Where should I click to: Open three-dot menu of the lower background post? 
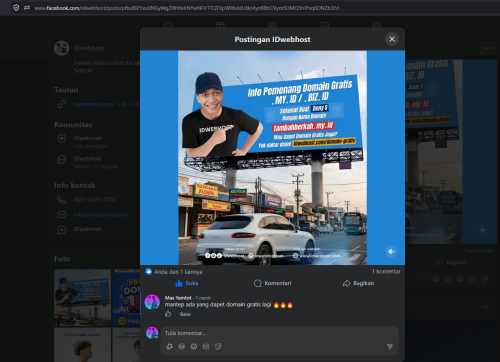click(486, 306)
